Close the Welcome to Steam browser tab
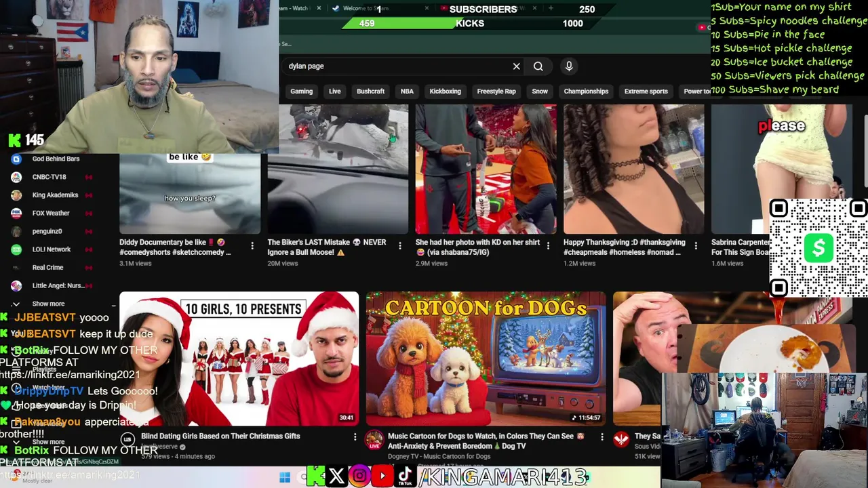This screenshot has width=868, height=488. 427,8
